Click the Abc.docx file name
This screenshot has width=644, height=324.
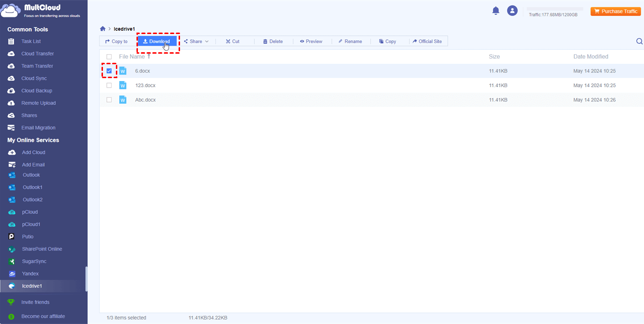pyautogui.click(x=146, y=100)
